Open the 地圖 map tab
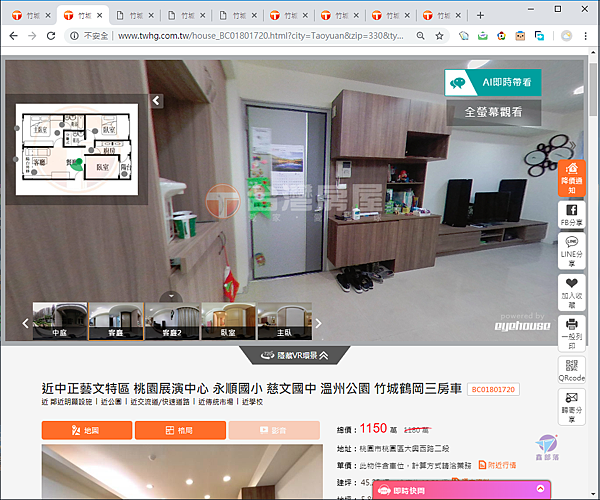This screenshot has height=500, width=600. (x=87, y=430)
